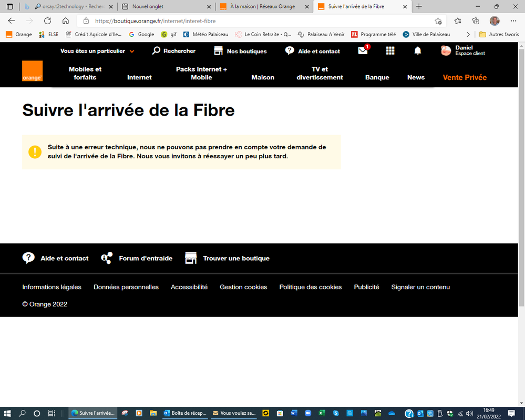
Task: Go back using browser back arrow
Action: pos(12,21)
